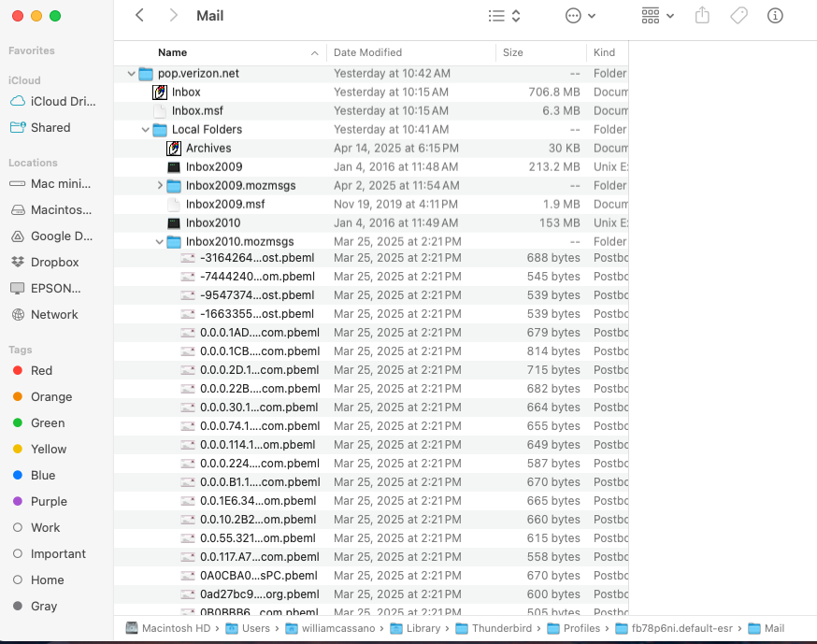Sort by the Date Modified column header

(368, 52)
